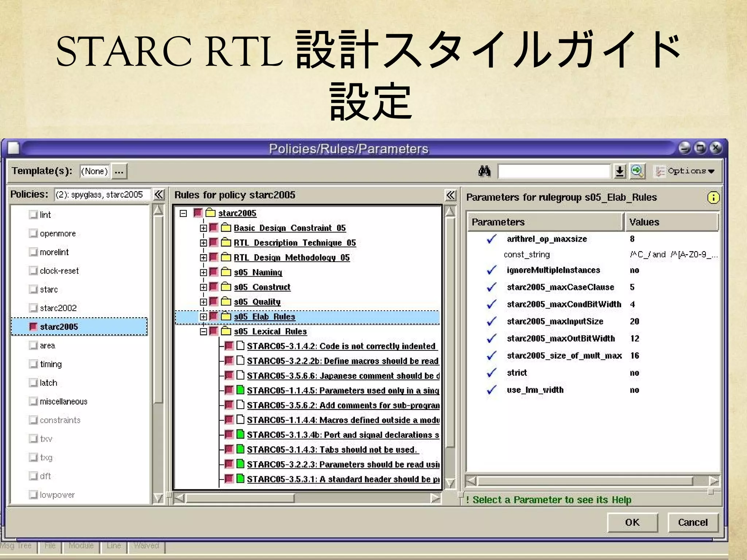The image size is (747, 560).
Task: Click folder icon of s05_Quality
Action: coord(226,302)
